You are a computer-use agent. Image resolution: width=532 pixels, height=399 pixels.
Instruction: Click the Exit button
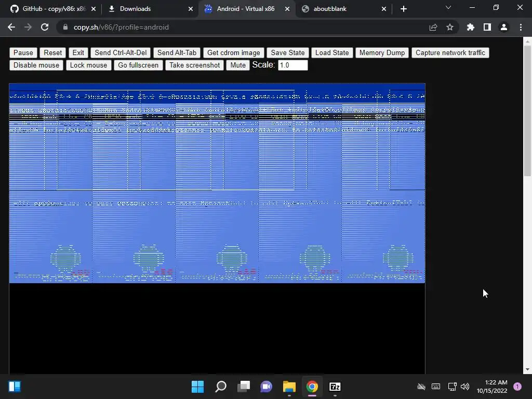(x=78, y=52)
